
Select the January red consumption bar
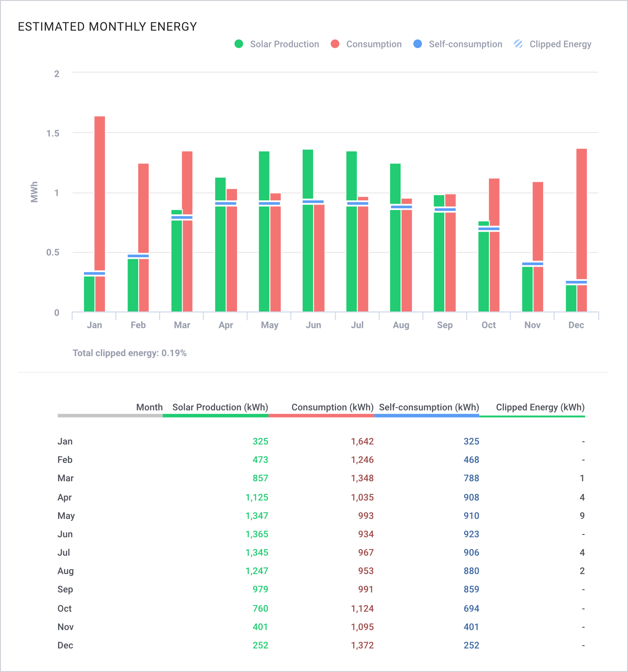(100, 193)
